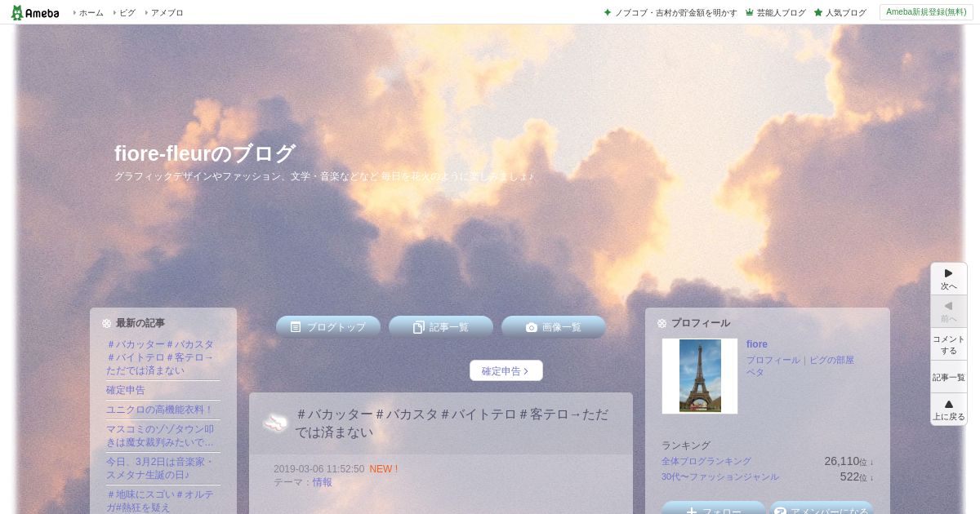Open 記事一覧 in the floating side panel
Viewport: 980px width, 514px height.
[x=949, y=377]
